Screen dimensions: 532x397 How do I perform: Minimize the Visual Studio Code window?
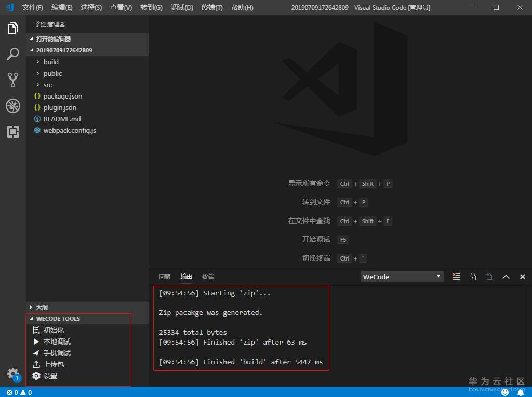[472, 7]
